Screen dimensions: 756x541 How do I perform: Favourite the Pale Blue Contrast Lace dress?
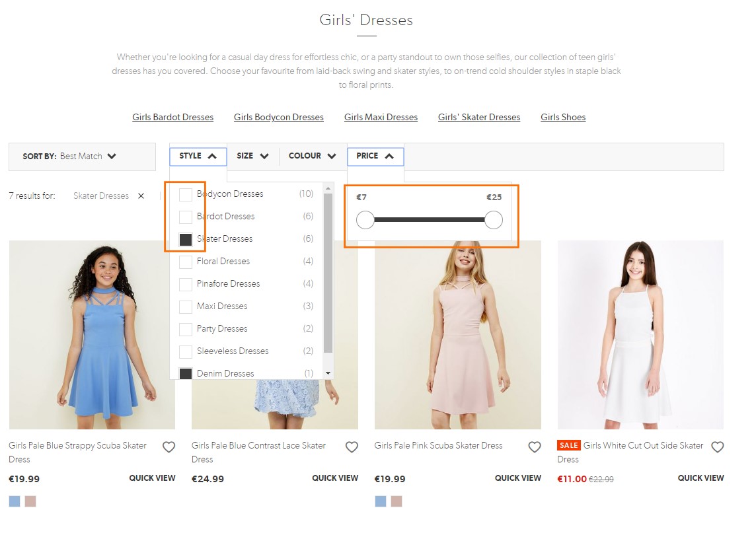[x=352, y=447]
